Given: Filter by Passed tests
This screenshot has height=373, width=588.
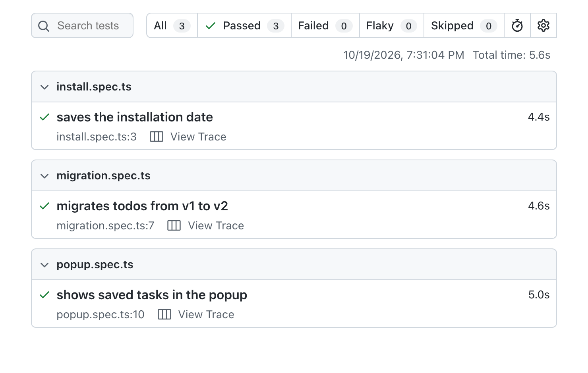Looking at the screenshot, I should point(244,26).
